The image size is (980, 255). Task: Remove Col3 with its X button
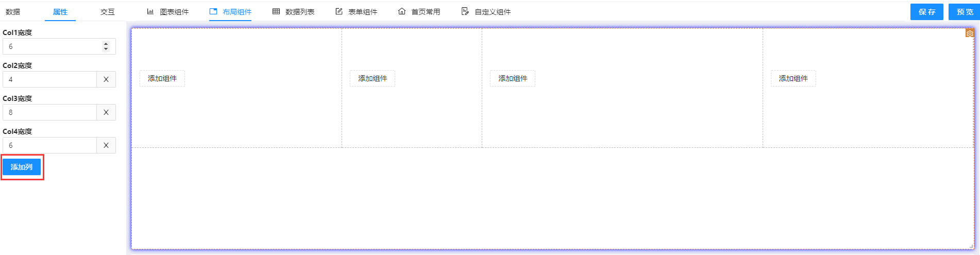point(106,112)
